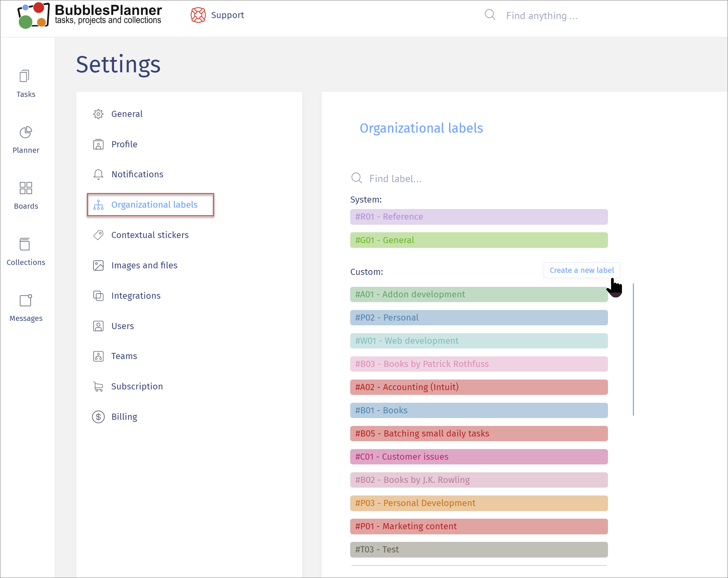Image resolution: width=728 pixels, height=578 pixels.
Task: Click the global search magnifier icon
Action: click(x=490, y=15)
